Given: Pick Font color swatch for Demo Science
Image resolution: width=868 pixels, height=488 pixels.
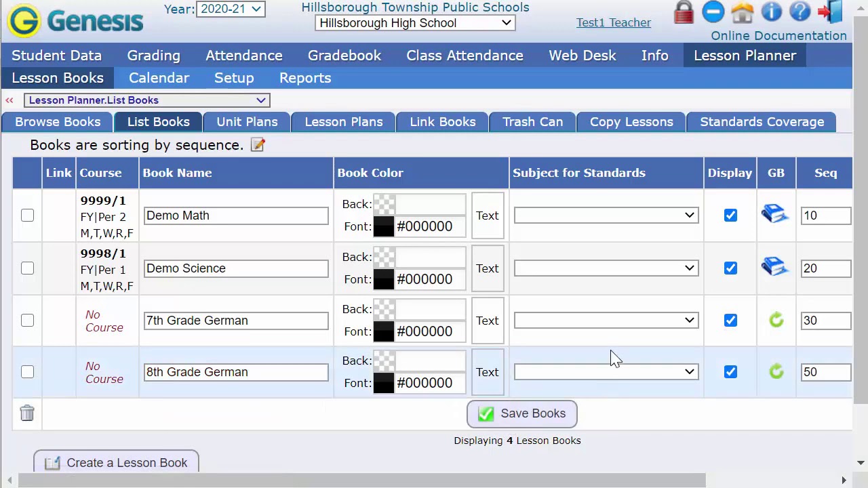Looking at the screenshot, I should tap(384, 279).
